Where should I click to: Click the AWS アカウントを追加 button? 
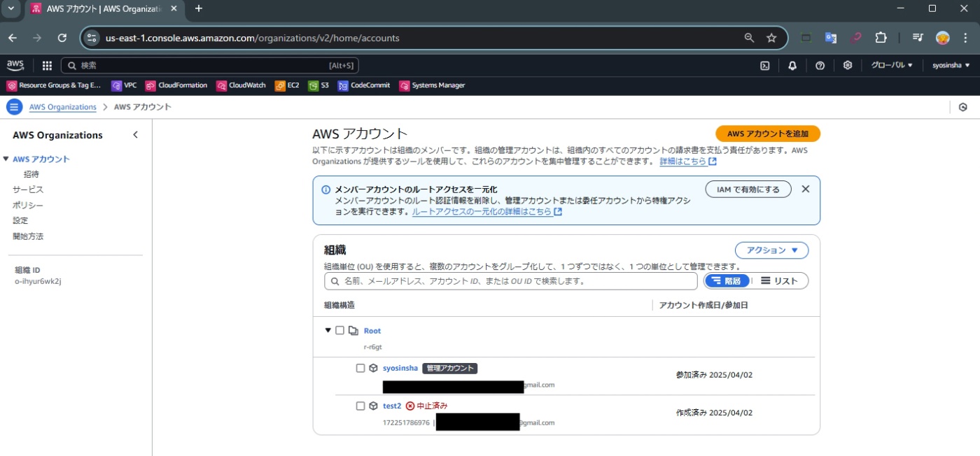(x=768, y=134)
